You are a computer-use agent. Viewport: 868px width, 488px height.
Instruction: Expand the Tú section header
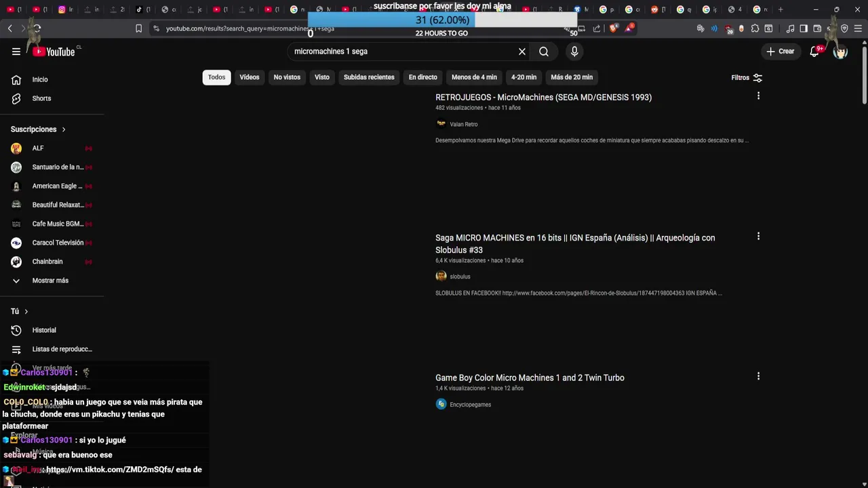coord(20,311)
